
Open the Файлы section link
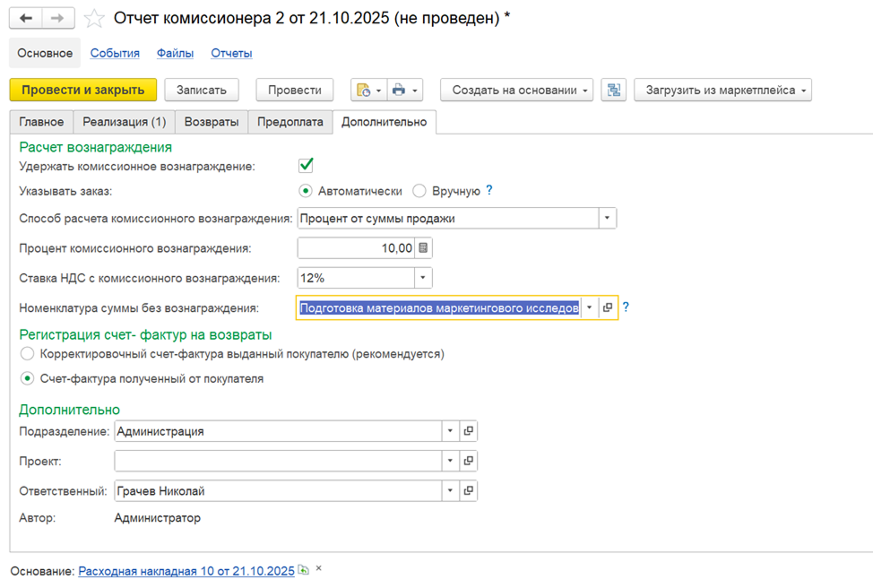175,53
